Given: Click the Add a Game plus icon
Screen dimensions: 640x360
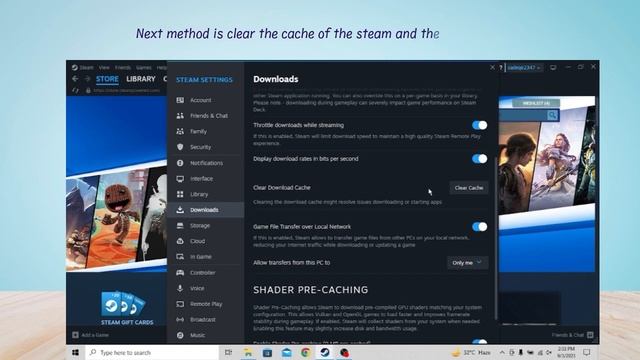Looking at the screenshot, I should click(x=76, y=335).
